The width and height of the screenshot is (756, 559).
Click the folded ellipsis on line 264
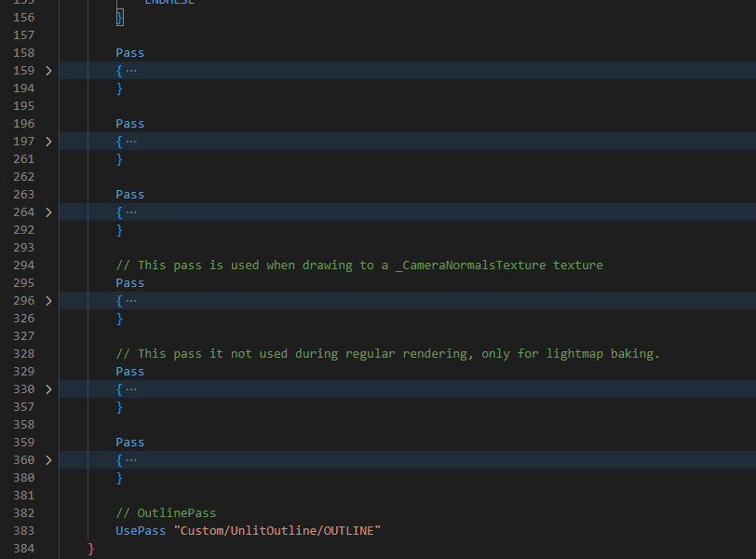click(x=130, y=212)
